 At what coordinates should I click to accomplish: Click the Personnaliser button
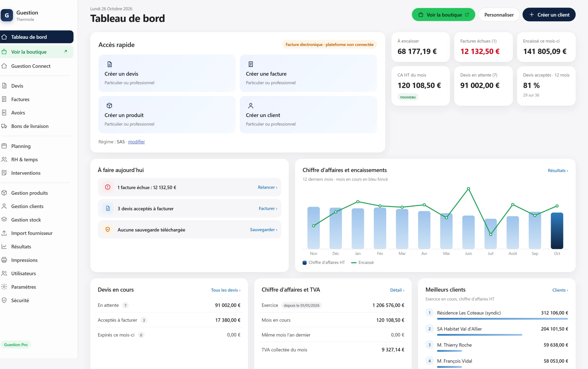click(x=499, y=15)
